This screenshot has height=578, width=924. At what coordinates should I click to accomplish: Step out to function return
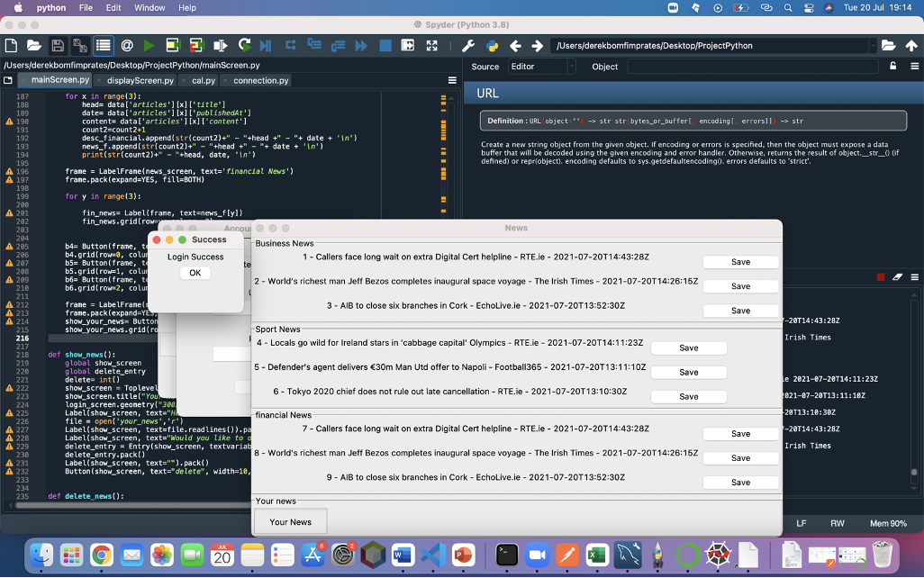pos(338,45)
